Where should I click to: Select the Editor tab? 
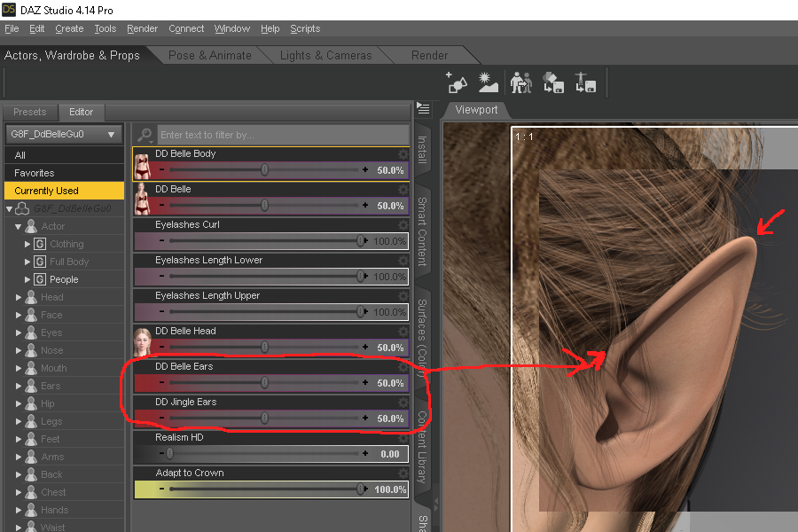coord(81,112)
